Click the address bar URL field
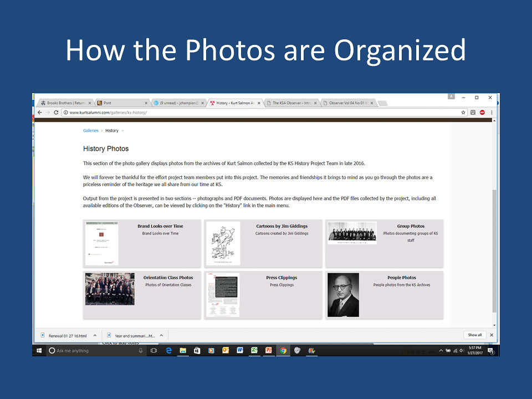 (249, 112)
